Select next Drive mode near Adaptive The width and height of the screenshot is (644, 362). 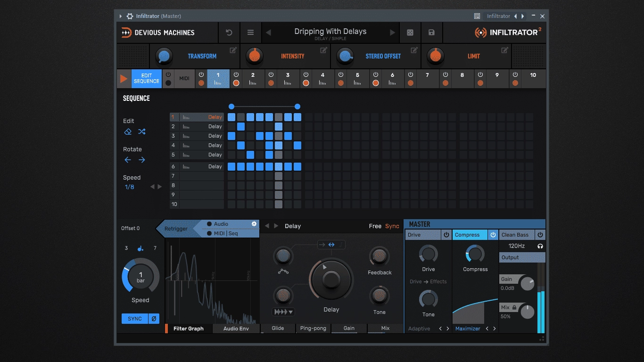tap(447, 329)
